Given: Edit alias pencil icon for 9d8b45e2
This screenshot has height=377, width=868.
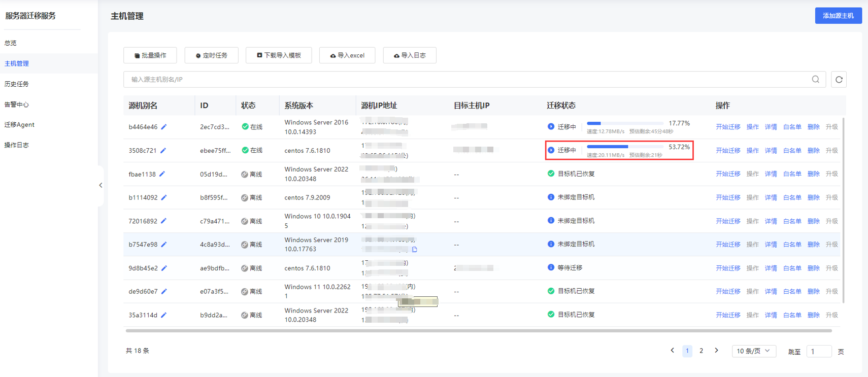Looking at the screenshot, I should point(164,268).
